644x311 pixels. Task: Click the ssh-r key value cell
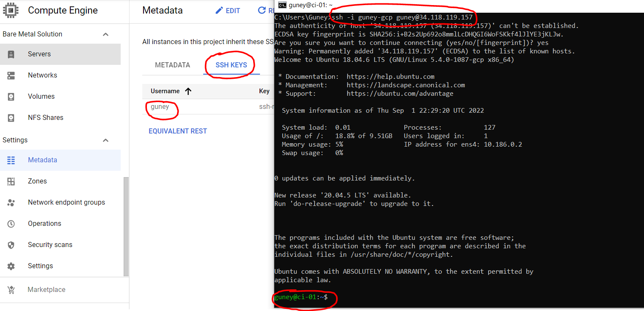pos(266,107)
